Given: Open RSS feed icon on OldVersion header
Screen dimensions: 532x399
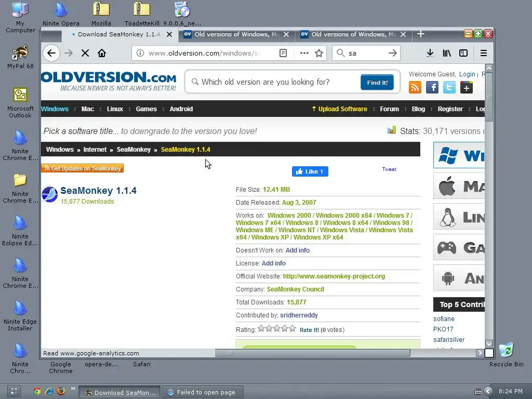Looking at the screenshot, I should click(x=415, y=87).
